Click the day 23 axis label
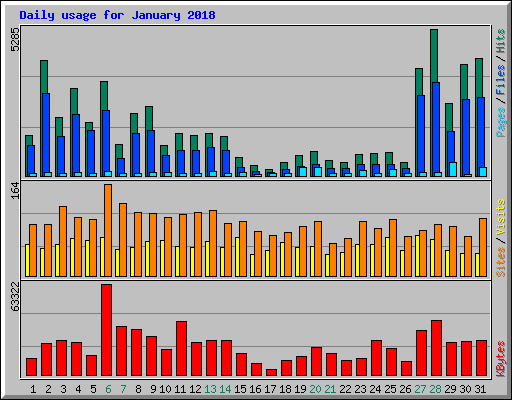Screen dimensions: 512x400 point(360,389)
